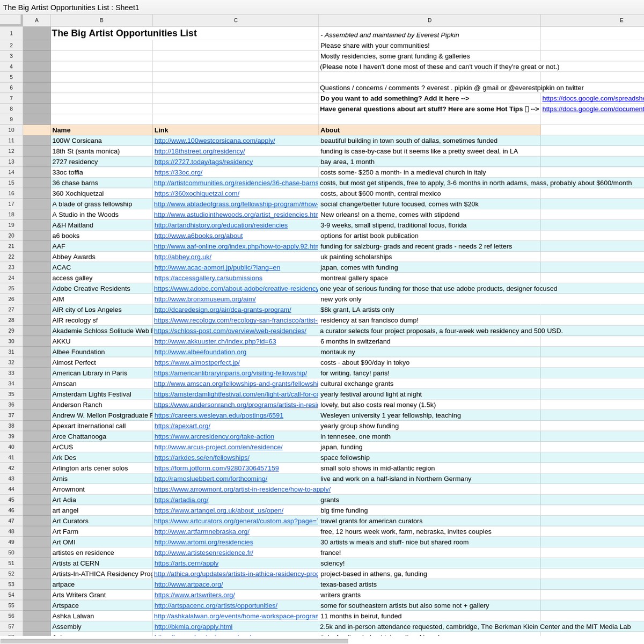Select the 'Do you want to add something?' cell
Viewport: 644px width, 644px height.
[x=429, y=98]
